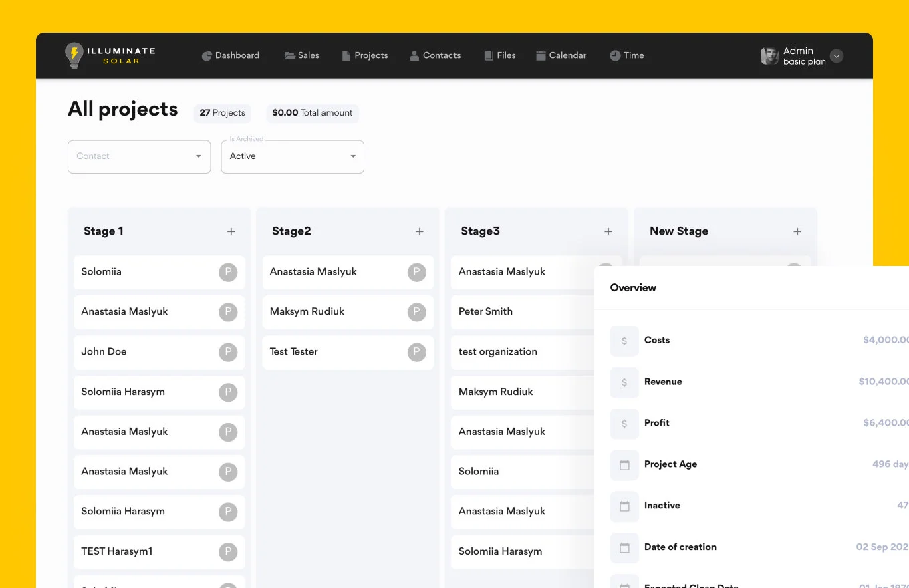Click the 27 Projects count badge
Screen dimensions: 909x588
pyautogui.click(x=223, y=113)
